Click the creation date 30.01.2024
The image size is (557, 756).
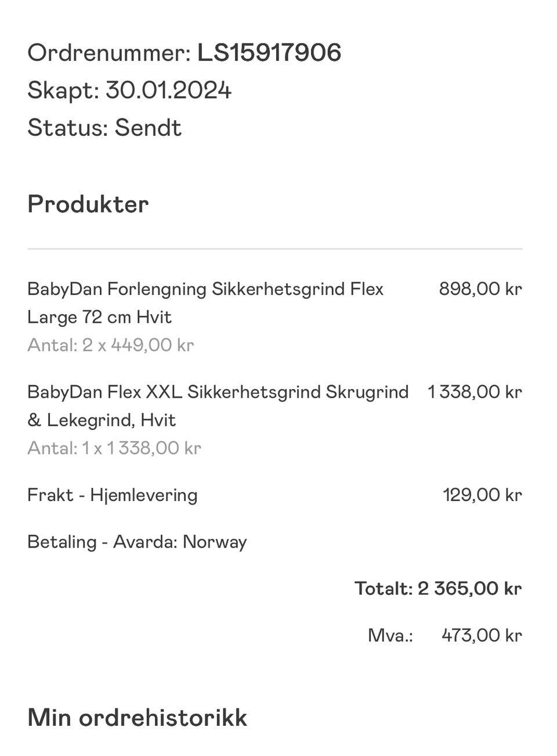(x=168, y=91)
